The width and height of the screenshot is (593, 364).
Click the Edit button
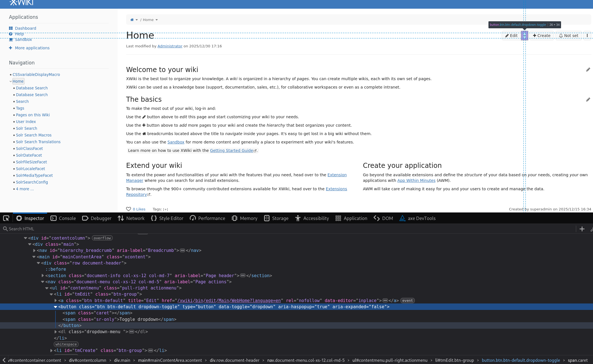point(511,36)
